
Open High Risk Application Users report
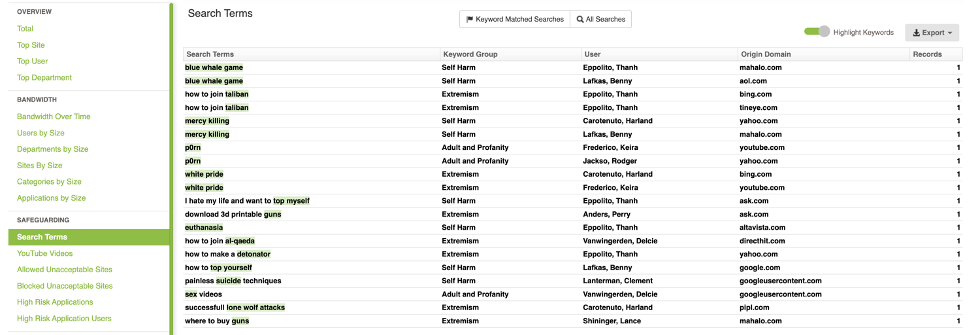64,319
